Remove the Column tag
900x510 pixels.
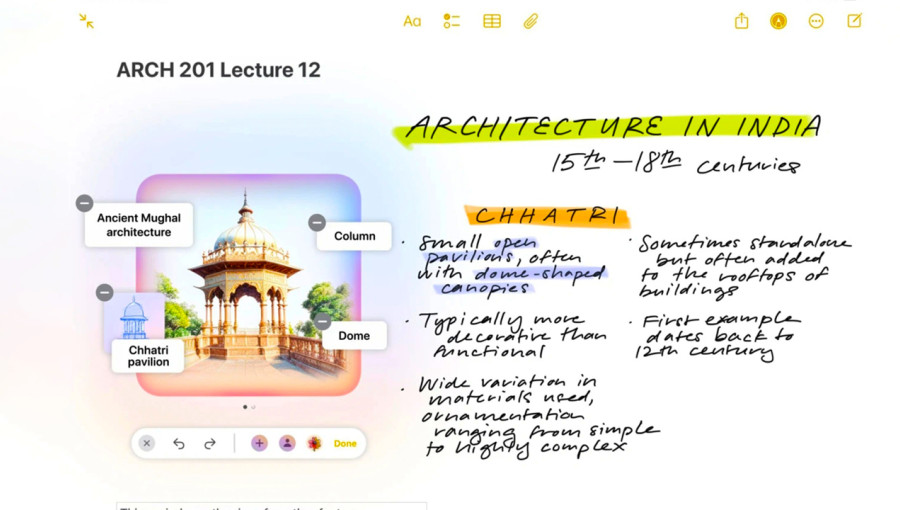pyautogui.click(x=317, y=223)
